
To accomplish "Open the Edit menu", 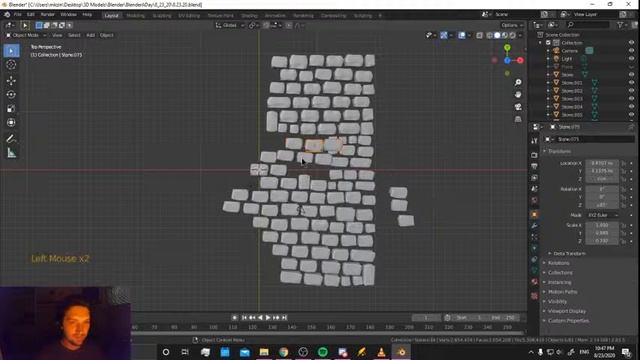I will [31, 15].
